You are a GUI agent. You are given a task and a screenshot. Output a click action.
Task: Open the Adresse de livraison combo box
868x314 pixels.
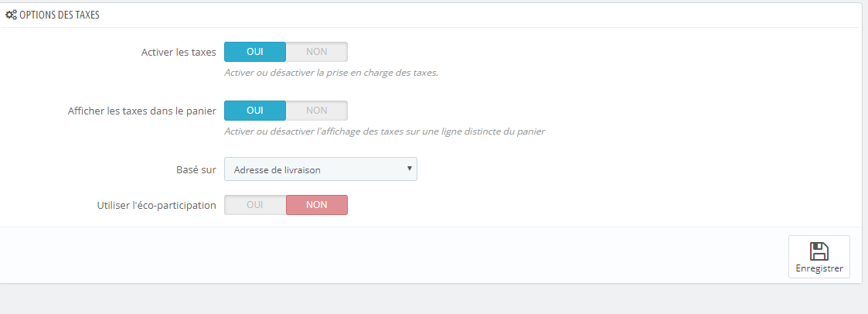pos(321,169)
